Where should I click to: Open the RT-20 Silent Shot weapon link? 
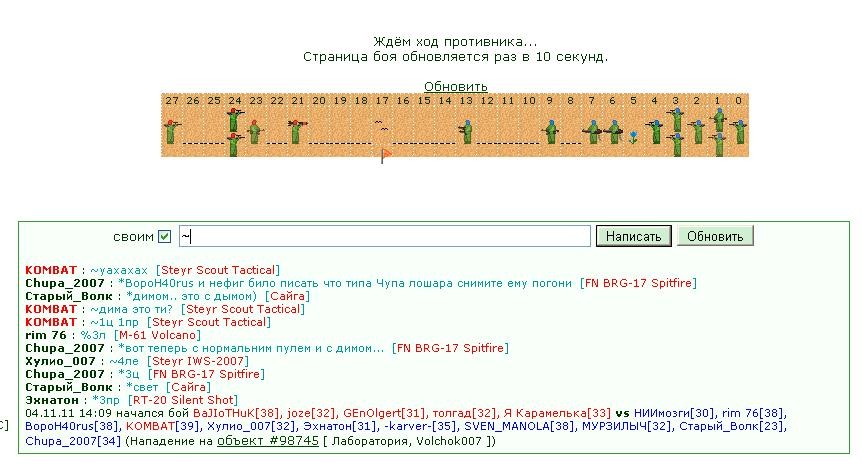point(183,400)
